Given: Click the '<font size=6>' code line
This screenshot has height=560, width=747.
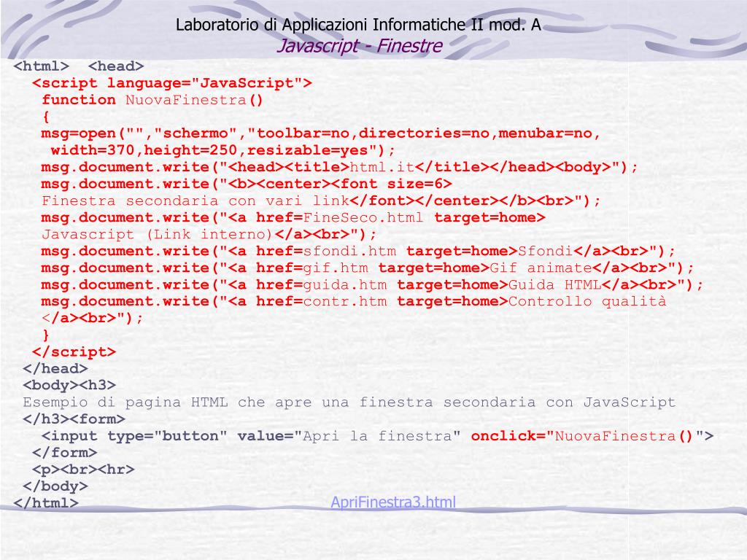Looking at the screenshot, I should 247,184.
